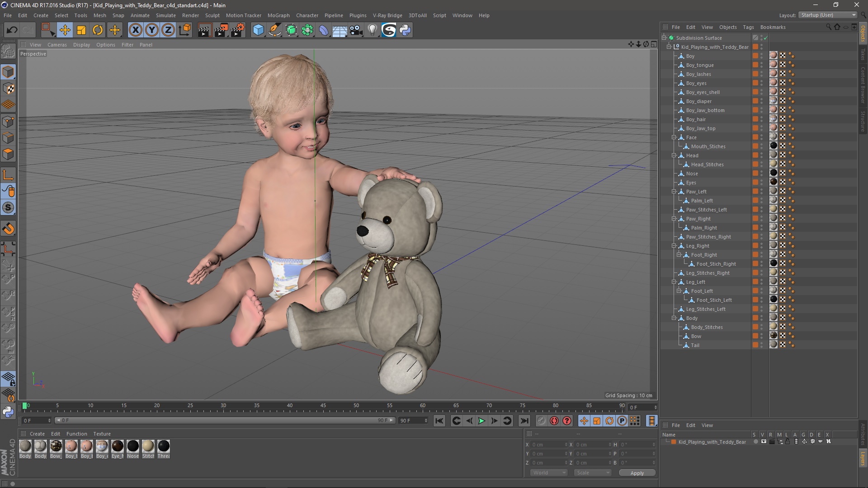This screenshot has width=868, height=488.
Task: Toggle Enable Snap magnet icon
Action: (x=8, y=229)
